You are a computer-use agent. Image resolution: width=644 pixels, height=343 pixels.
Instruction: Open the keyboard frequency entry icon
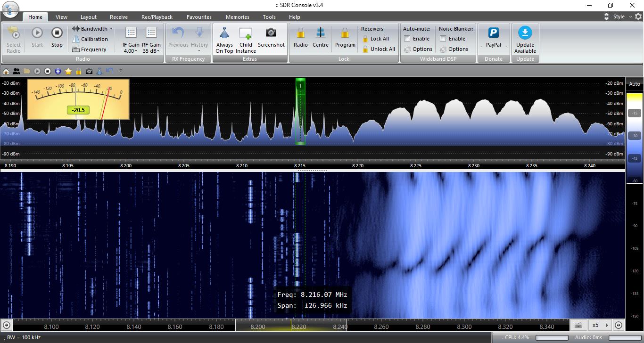coord(578,325)
